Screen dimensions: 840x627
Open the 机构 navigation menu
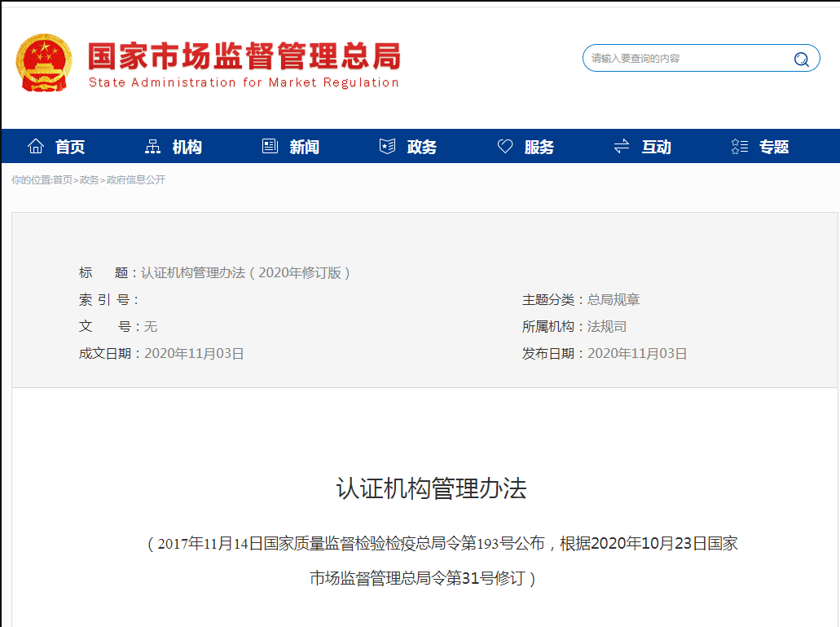click(186, 146)
